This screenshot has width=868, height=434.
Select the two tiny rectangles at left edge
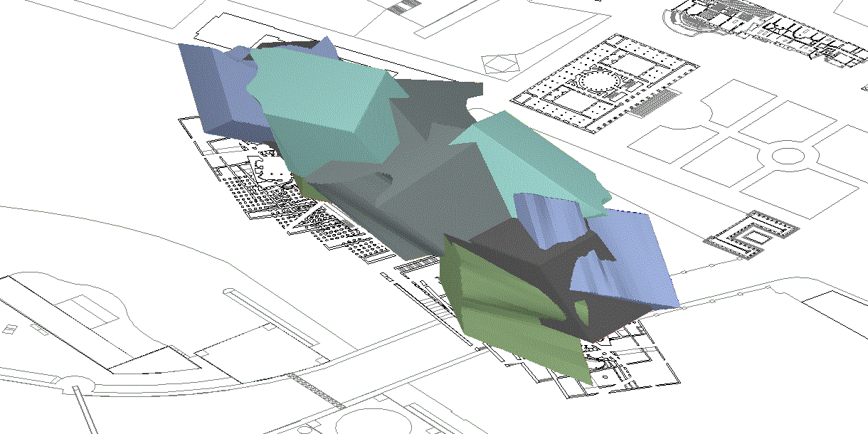tap(10, 329)
